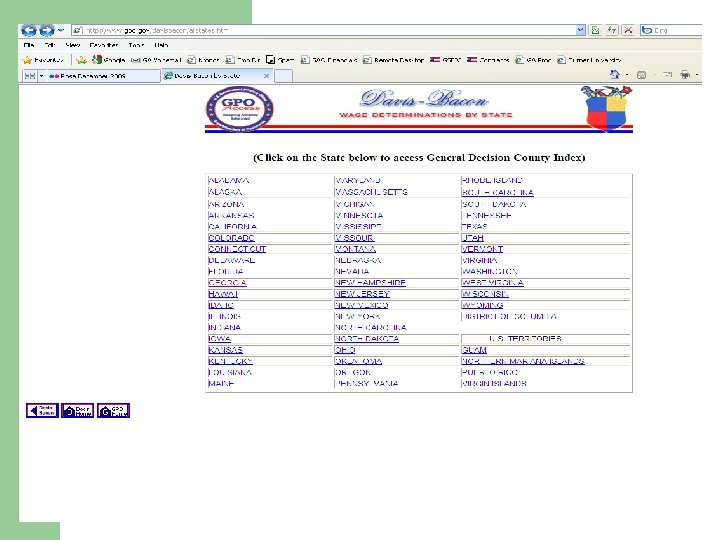Open the recent pages dropdown beside Forward arrow
This screenshot has height=540, width=720.
[61, 30]
